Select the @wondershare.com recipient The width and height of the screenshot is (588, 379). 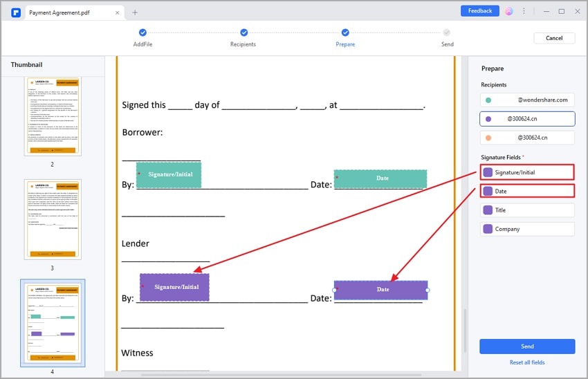527,100
